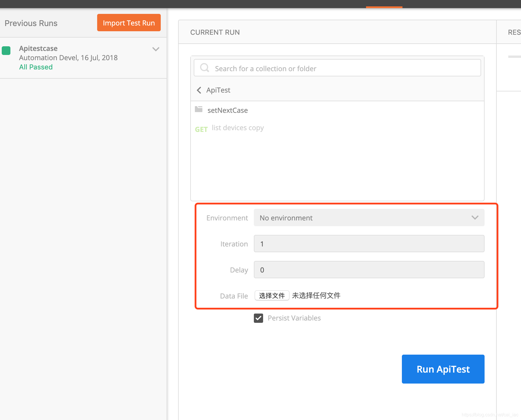521x420 pixels.
Task: Click the Automation Devel, 16 Jul, 2018 text
Action: 68,58
